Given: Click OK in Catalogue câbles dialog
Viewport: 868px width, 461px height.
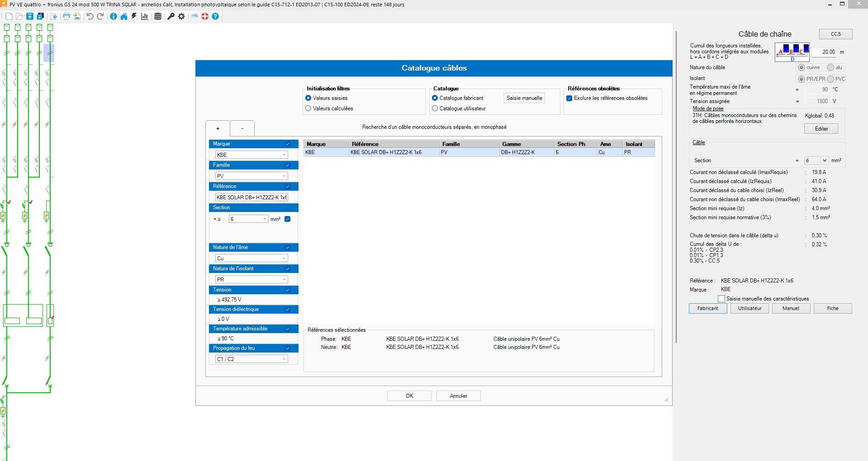Looking at the screenshot, I should tap(409, 396).
